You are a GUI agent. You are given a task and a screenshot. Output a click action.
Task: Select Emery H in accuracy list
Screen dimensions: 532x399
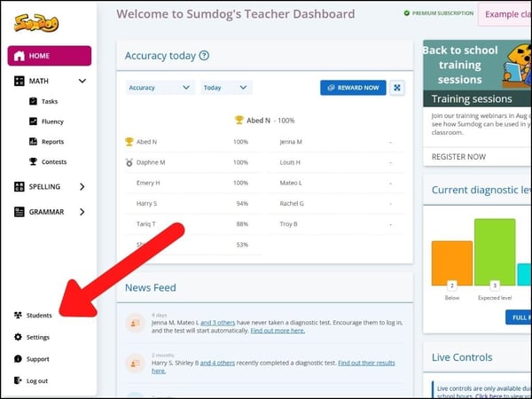pyautogui.click(x=148, y=183)
